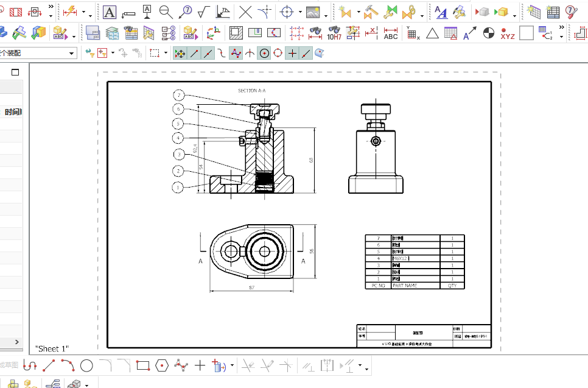The image size is (588, 388).
Task: Click the navigator scroll right arrow
Action: click(x=16, y=342)
